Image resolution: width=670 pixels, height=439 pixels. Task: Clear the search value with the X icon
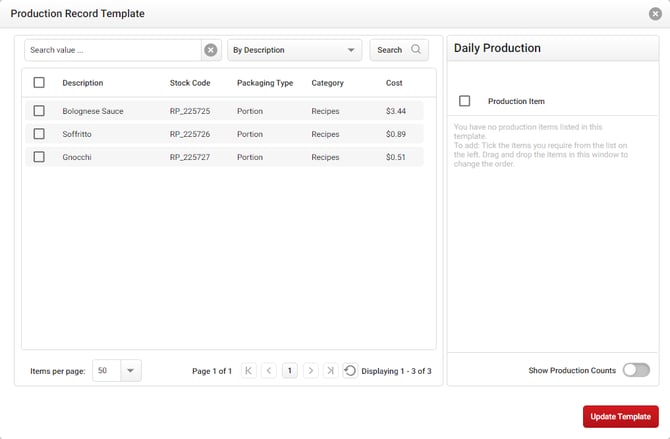(211, 50)
